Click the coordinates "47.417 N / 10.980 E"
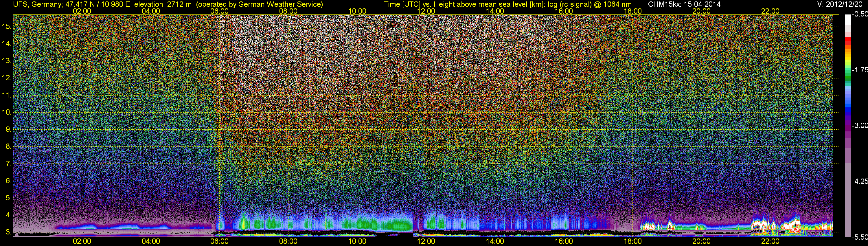 (98, 4)
